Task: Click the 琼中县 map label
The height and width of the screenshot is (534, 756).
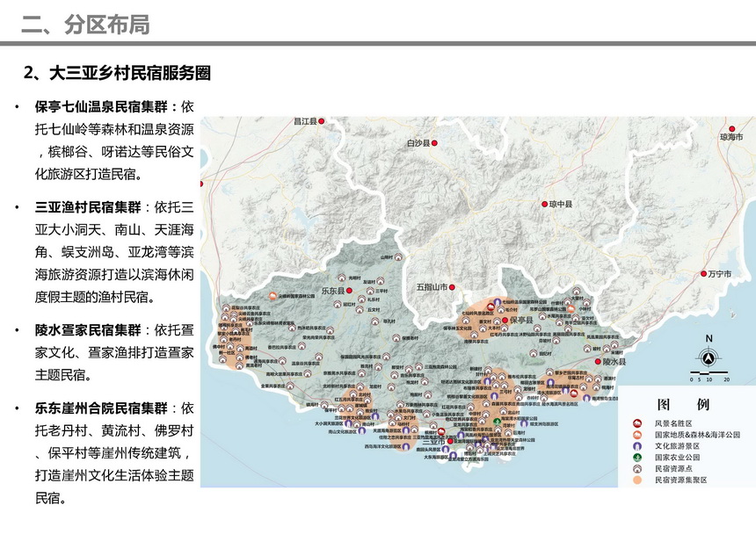Action: point(561,204)
